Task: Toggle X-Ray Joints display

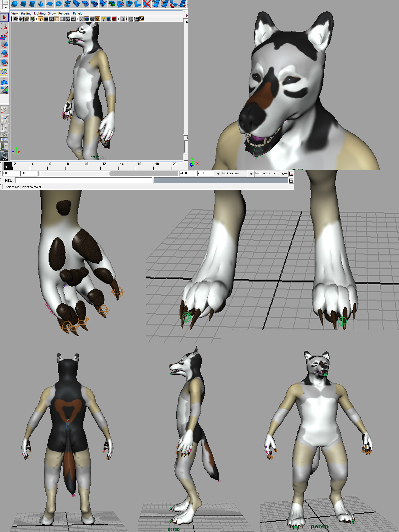Action: (142, 19)
